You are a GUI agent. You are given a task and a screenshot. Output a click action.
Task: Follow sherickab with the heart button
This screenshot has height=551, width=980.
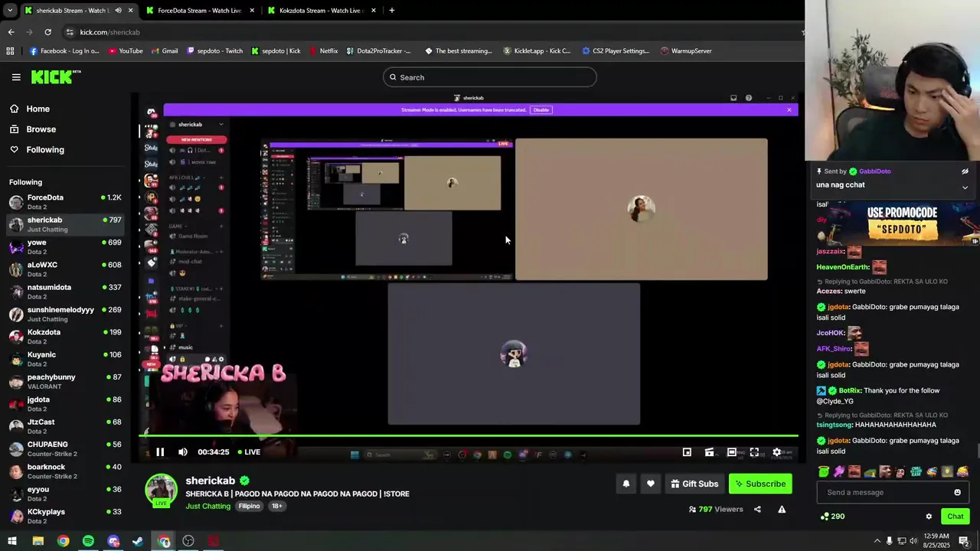tap(651, 484)
